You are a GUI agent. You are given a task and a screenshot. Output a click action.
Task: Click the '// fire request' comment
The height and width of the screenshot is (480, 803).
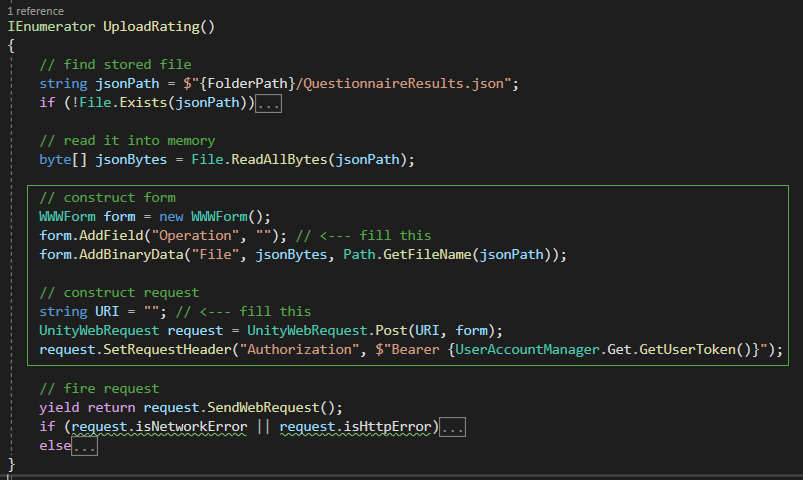coord(99,388)
